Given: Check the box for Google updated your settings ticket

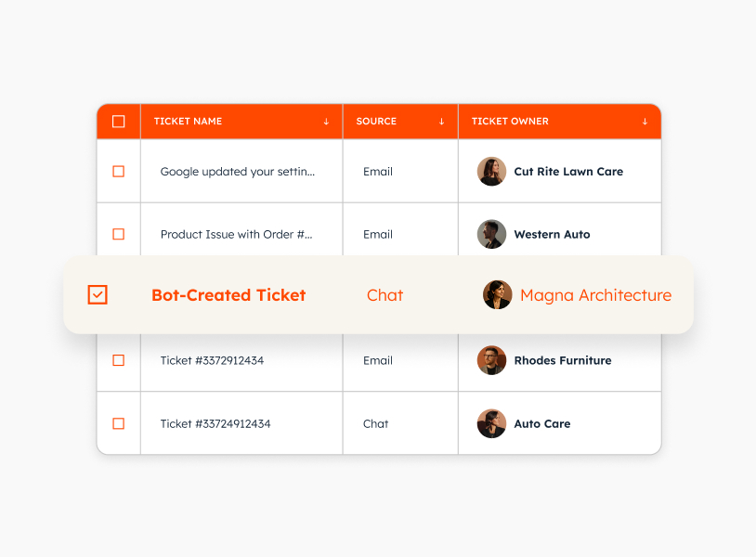Looking at the screenshot, I should click(118, 172).
